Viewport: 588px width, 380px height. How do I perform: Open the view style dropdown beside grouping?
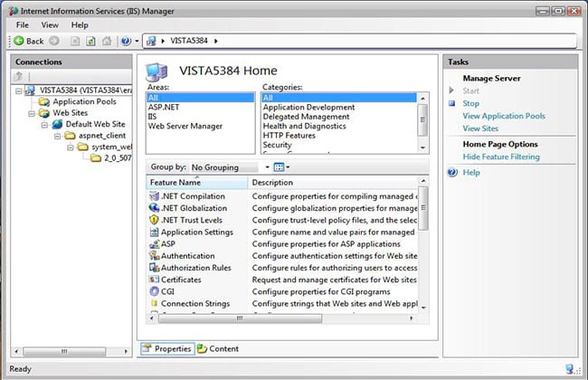281,167
